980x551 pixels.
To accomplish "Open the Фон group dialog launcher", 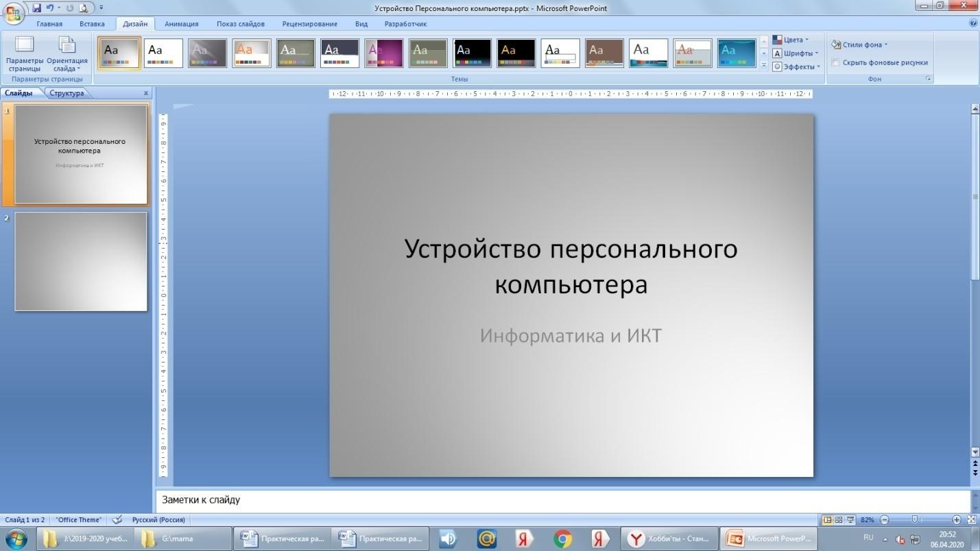I will [x=929, y=79].
